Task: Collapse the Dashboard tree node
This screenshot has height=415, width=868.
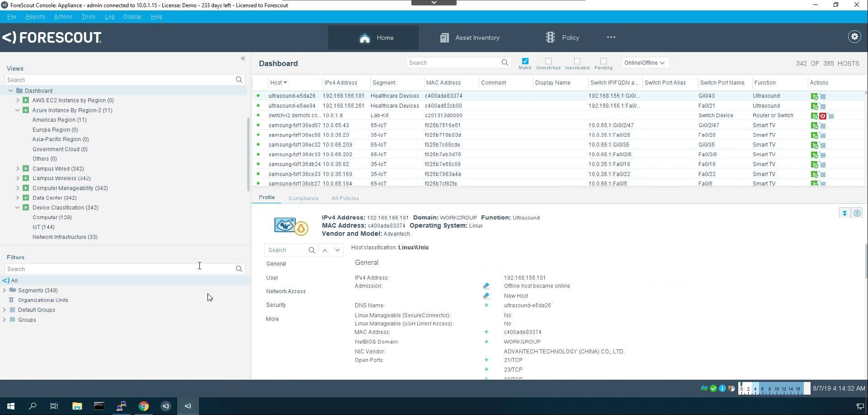Action: [x=10, y=91]
